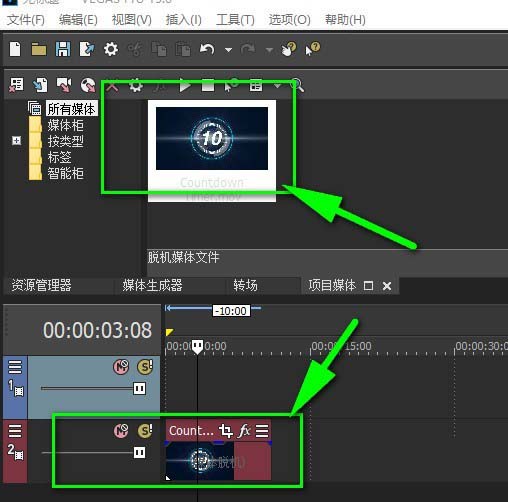Undo the last action
The height and width of the screenshot is (502, 508).
(207, 49)
